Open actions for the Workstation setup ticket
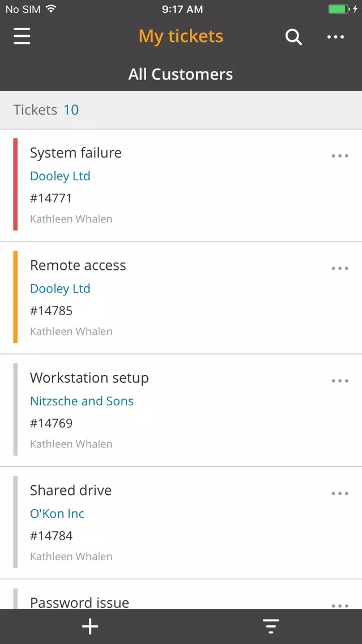Image resolution: width=362 pixels, height=644 pixels. click(339, 380)
